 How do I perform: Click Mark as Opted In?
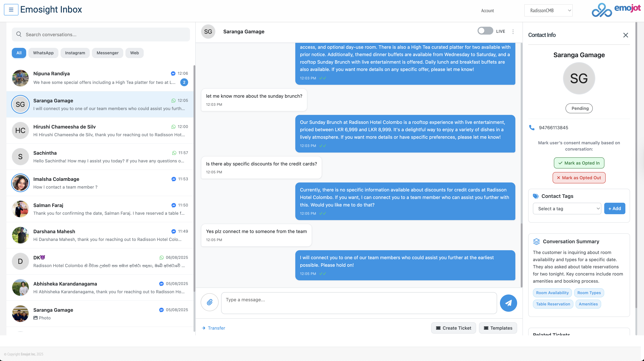point(579,163)
